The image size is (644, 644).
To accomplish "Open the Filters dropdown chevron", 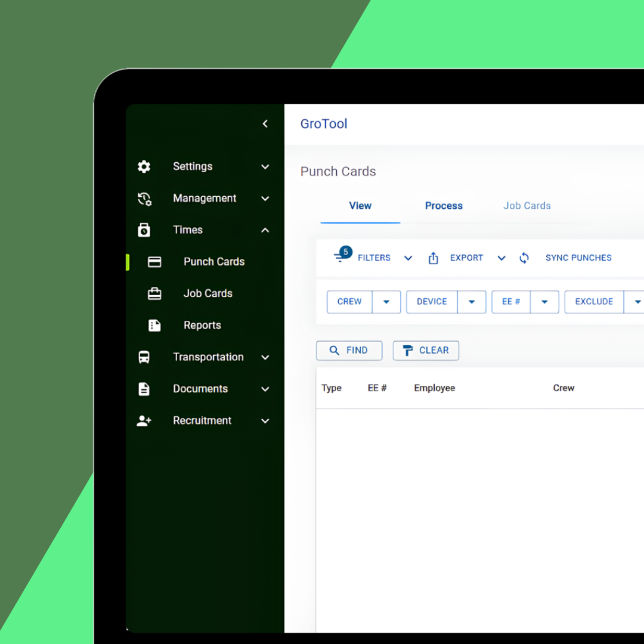I will pos(408,258).
